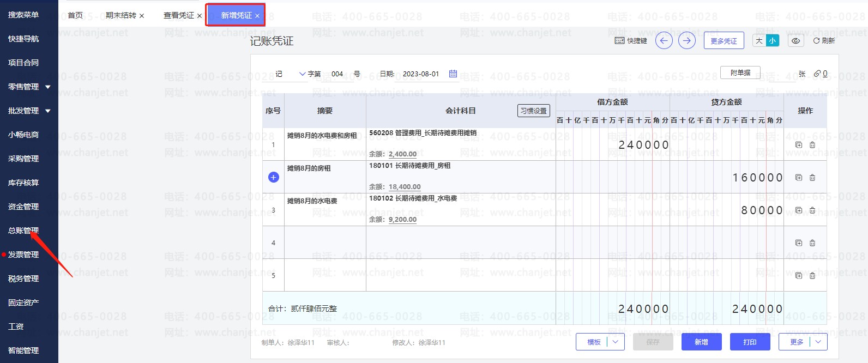The height and width of the screenshot is (363, 868).
Task: Copy row 3 using the duplicate icon
Action: coord(798,210)
